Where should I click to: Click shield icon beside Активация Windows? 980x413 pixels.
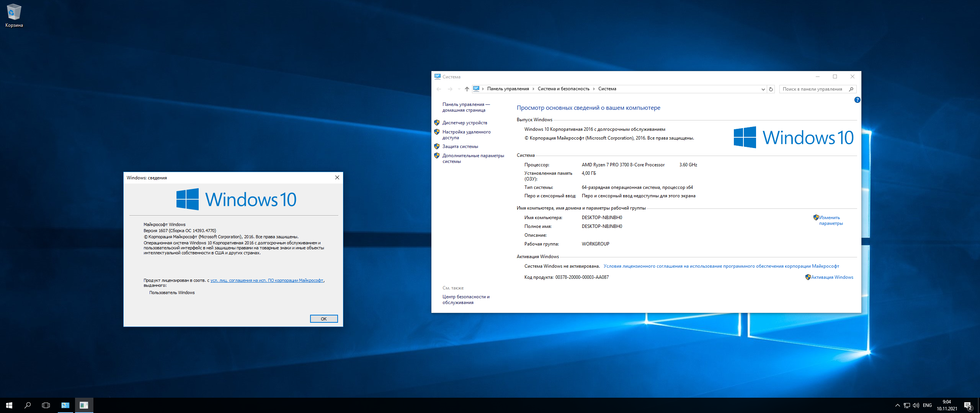pyautogui.click(x=808, y=277)
